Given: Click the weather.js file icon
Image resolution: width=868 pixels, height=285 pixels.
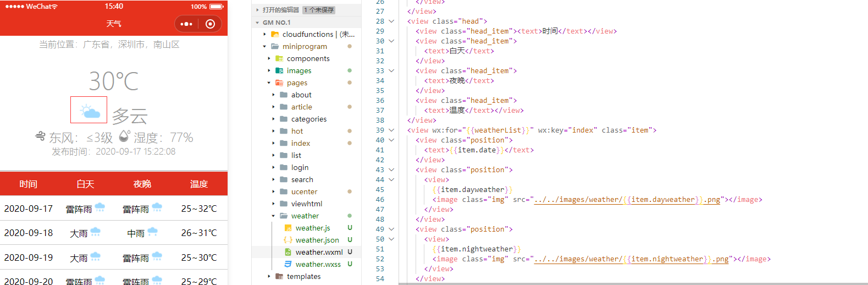Looking at the screenshot, I should click(288, 228).
